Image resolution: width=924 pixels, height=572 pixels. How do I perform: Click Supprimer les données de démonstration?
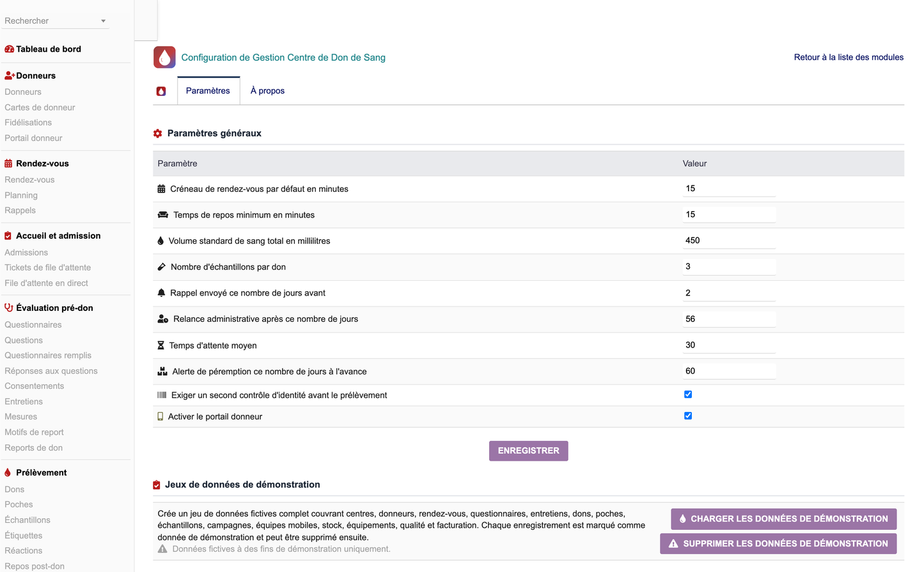[778, 544]
